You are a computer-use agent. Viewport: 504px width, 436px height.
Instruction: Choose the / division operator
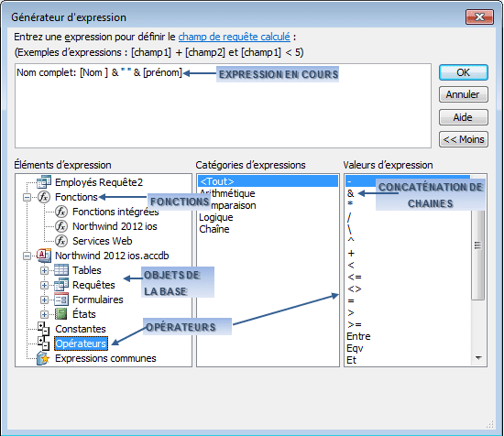pyautogui.click(x=349, y=217)
